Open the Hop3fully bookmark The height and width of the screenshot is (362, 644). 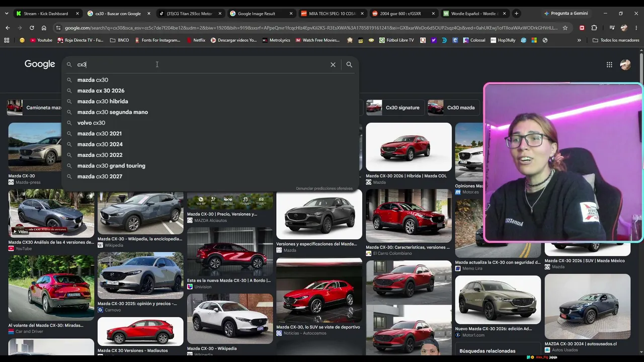tap(503, 40)
